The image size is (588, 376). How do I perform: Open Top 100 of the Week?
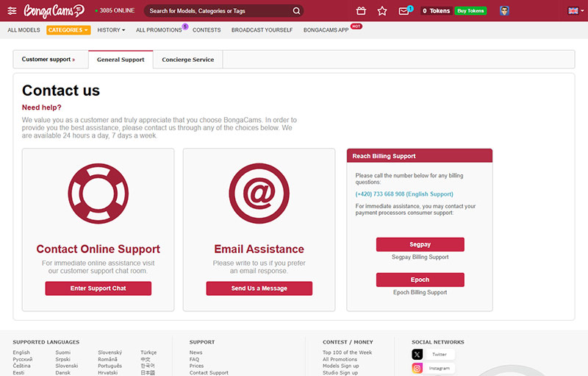347,352
